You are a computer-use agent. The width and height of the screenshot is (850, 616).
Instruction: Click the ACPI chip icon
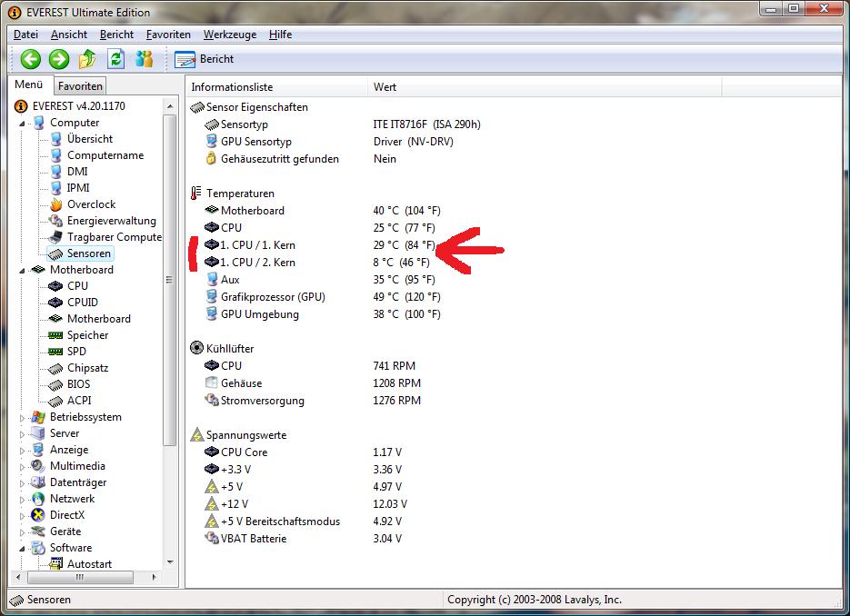coord(55,401)
